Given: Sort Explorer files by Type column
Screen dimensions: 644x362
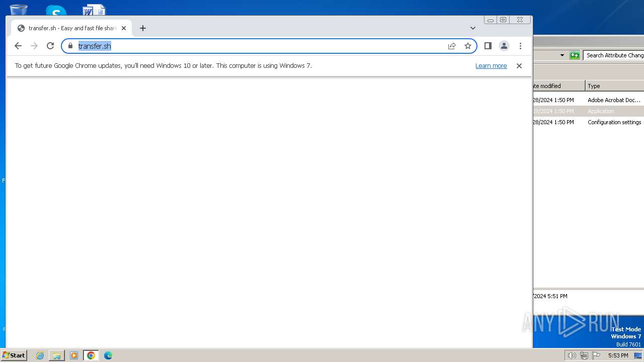Looking at the screenshot, I should [615, 86].
